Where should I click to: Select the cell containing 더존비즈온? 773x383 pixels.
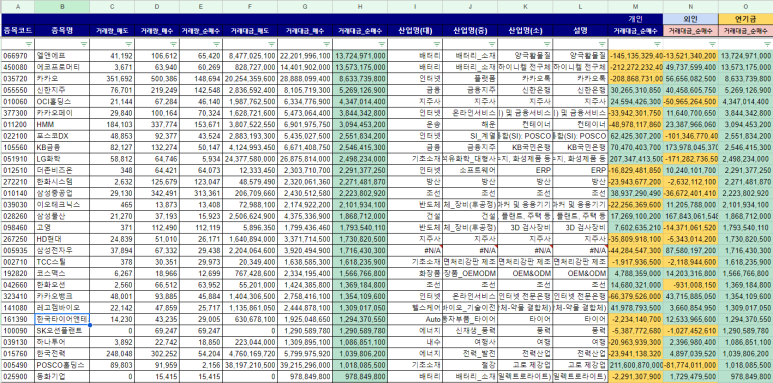tap(62, 170)
